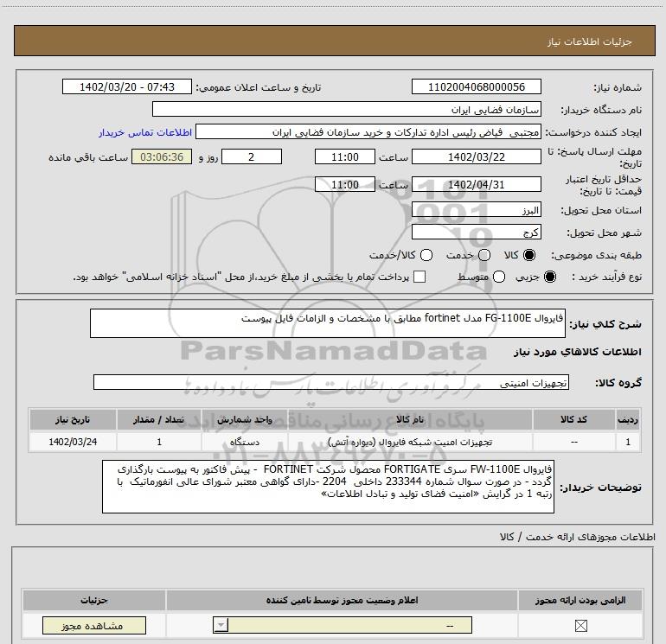Click the delivery province field البرز
This screenshot has width=666, height=644.
coord(476,209)
